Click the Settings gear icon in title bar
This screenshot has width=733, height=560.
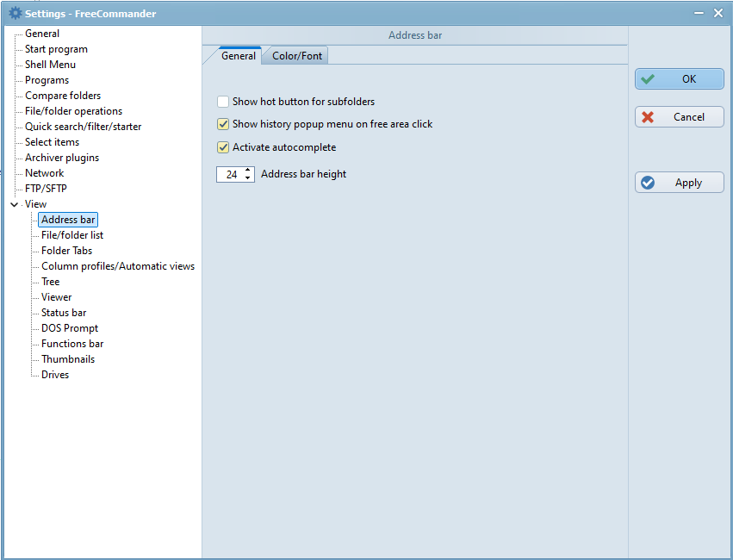pyautogui.click(x=15, y=13)
